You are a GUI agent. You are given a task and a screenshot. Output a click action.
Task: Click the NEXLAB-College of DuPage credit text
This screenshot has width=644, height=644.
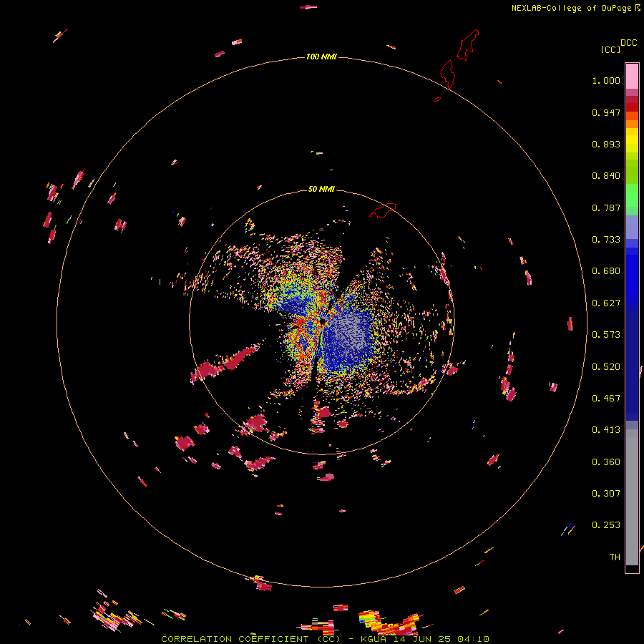click(x=572, y=8)
